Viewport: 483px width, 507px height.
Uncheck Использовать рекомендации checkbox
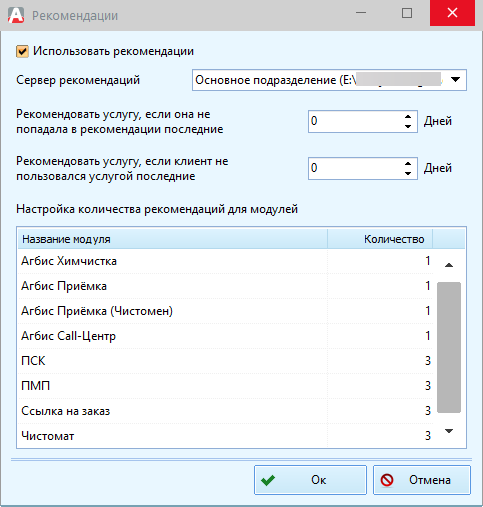click(22, 52)
